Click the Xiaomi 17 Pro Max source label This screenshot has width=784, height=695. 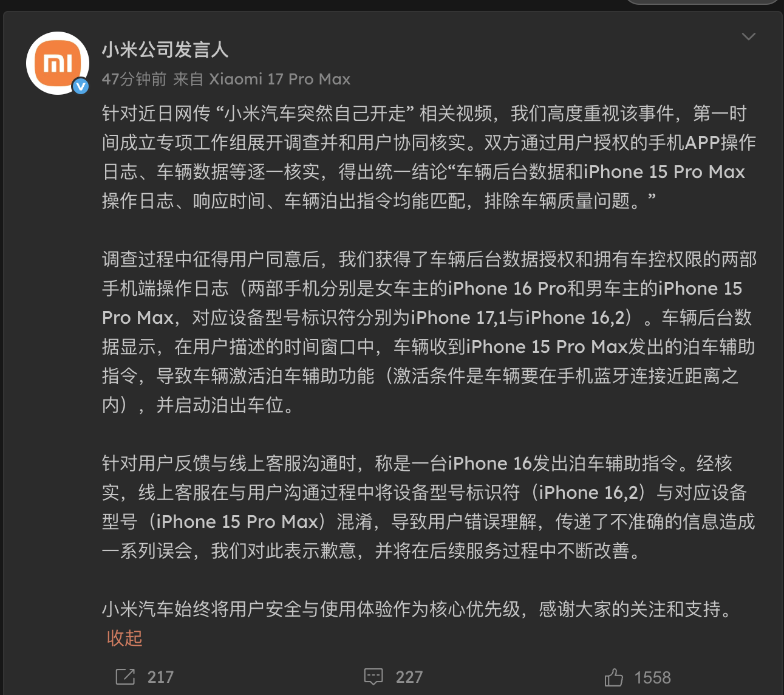click(x=280, y=79)
